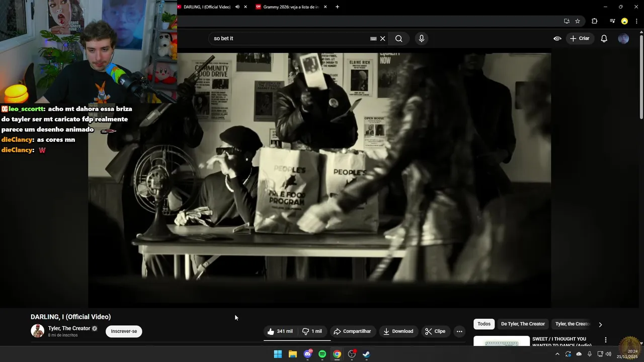Open SWEET / I THOUGHT YOU WANTED TO DANCE title
The image size is (644, 362).
click(562, 342)
